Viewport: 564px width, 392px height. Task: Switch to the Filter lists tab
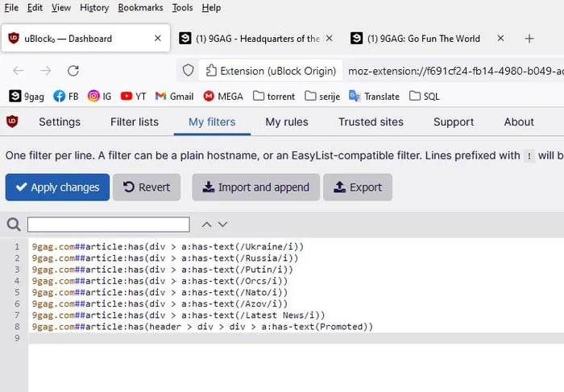pos(135,122)
